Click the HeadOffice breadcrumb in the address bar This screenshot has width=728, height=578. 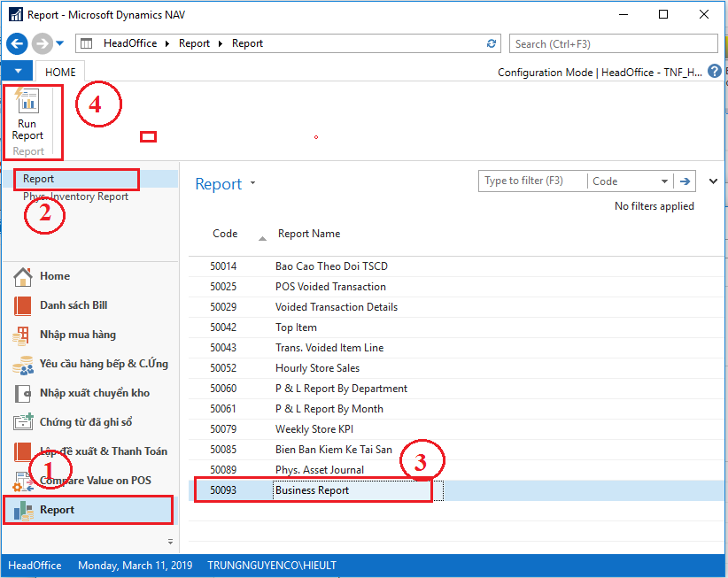click(130, 43)
